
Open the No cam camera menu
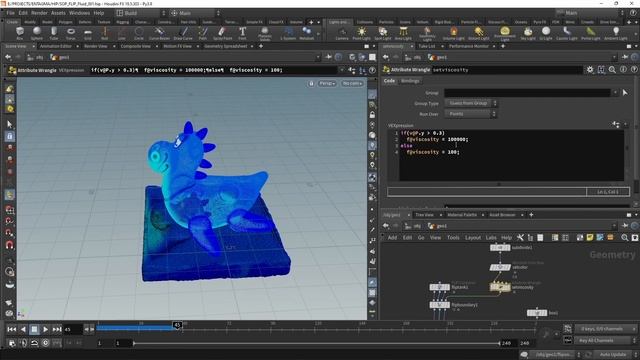click(352, 83)
